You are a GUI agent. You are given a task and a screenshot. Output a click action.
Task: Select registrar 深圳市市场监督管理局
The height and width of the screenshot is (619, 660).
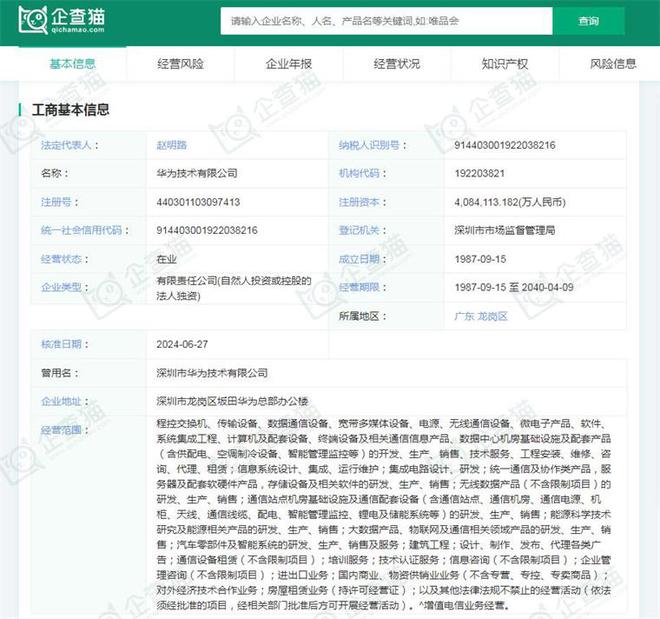[x=505, y=230]
